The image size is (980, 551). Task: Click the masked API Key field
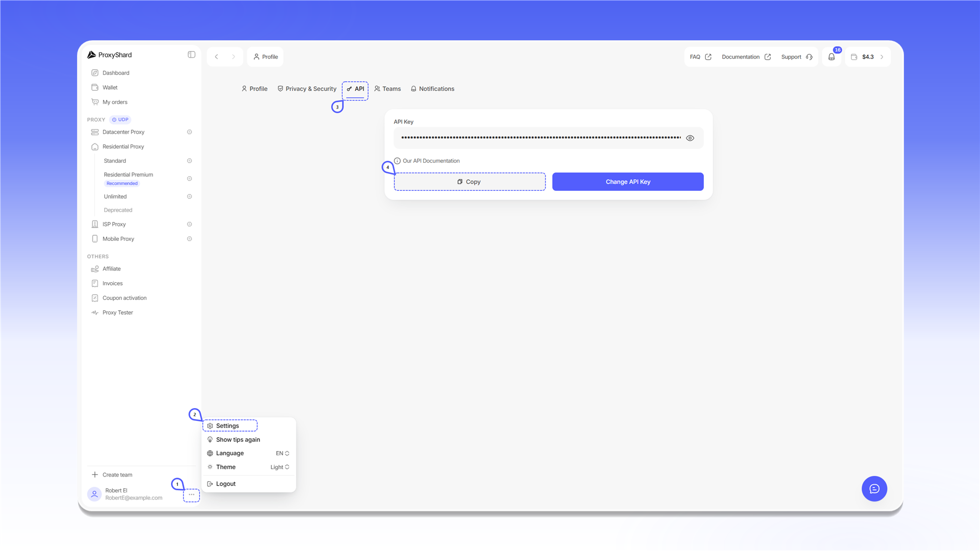point(548,138)
